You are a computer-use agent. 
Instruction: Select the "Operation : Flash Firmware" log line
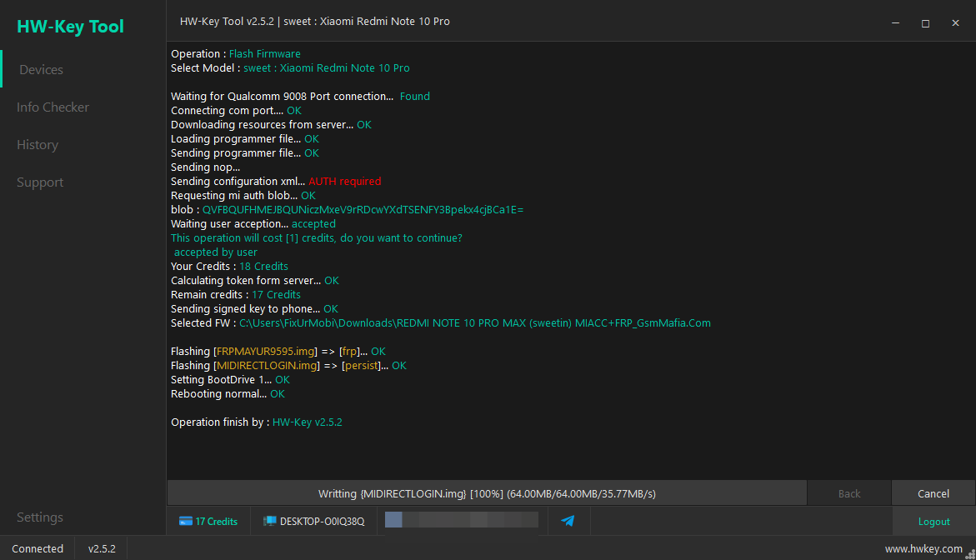[235, 54]
